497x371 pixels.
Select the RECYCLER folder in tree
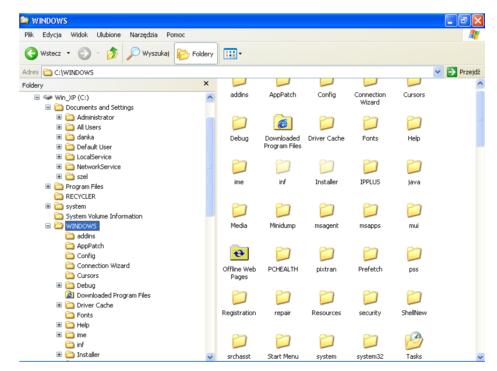(x=75, y=196)
